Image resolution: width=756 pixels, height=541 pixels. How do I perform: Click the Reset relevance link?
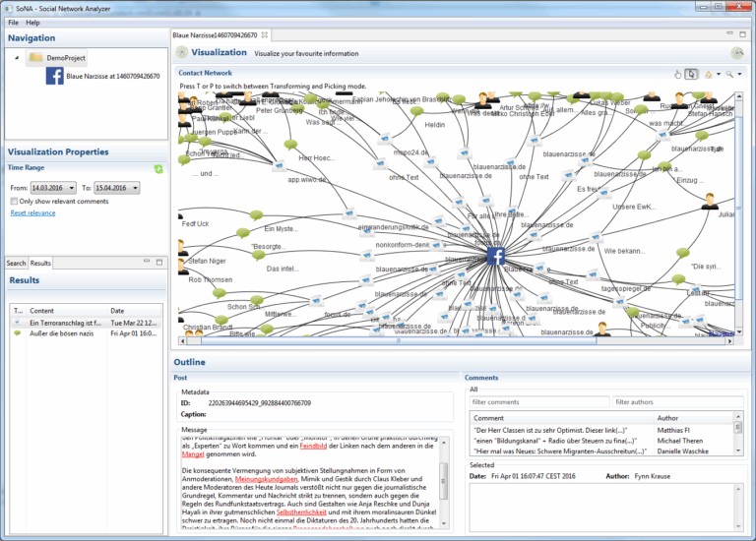(x=32, y=212)
